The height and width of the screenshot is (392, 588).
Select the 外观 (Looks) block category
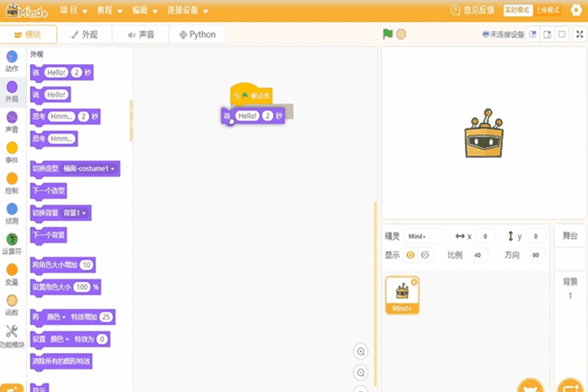pyautogui.click(x=12, y=91)
